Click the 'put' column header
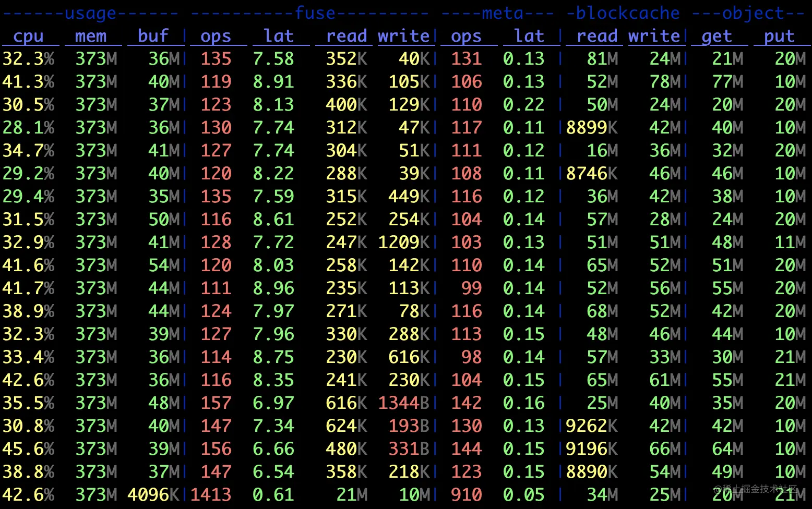 pyautogui.click(x=779, y=36)
